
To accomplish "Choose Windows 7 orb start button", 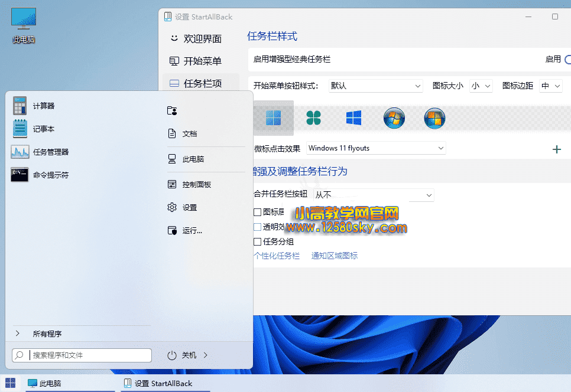I will click(394, 118).
